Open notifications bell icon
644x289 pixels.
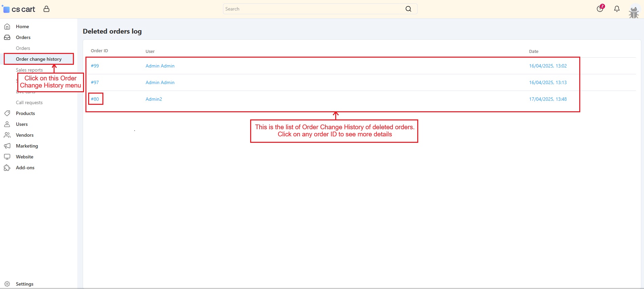click(617, 9)
